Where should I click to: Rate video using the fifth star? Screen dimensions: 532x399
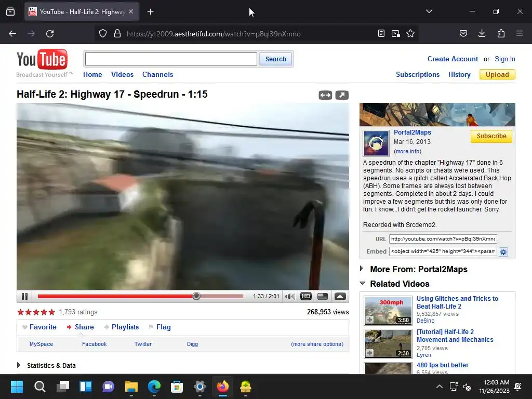click(51, 312)
